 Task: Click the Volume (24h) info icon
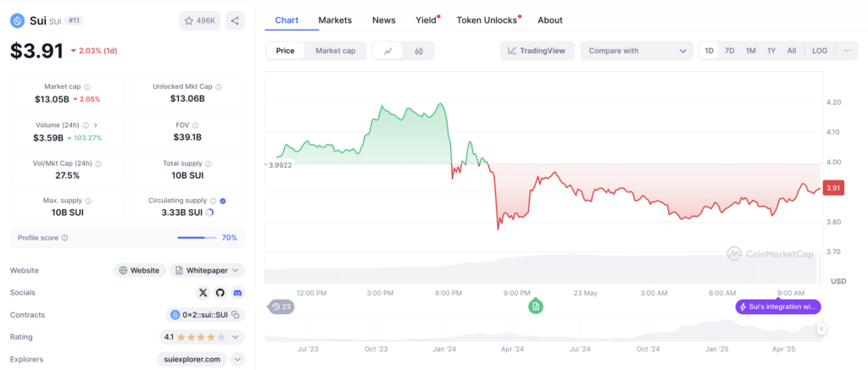pyautogui.click(x=86, y=125)
